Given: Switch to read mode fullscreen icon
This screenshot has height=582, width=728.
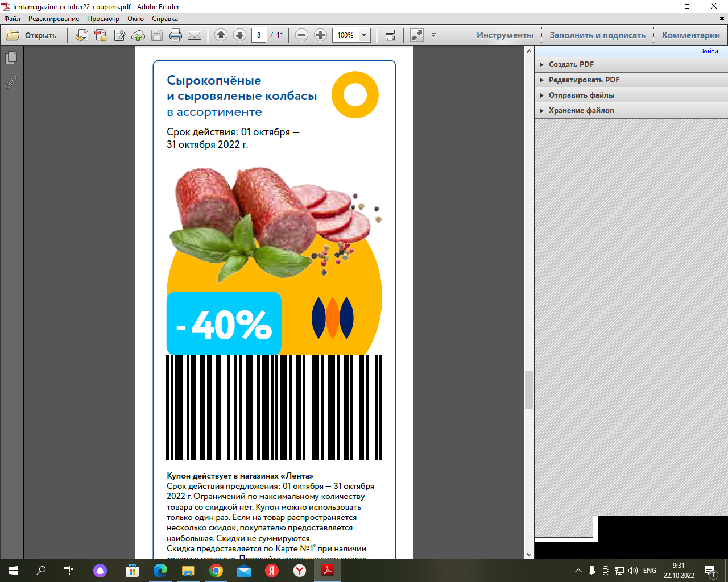Looking at the screenshot, I should (417, 35).
